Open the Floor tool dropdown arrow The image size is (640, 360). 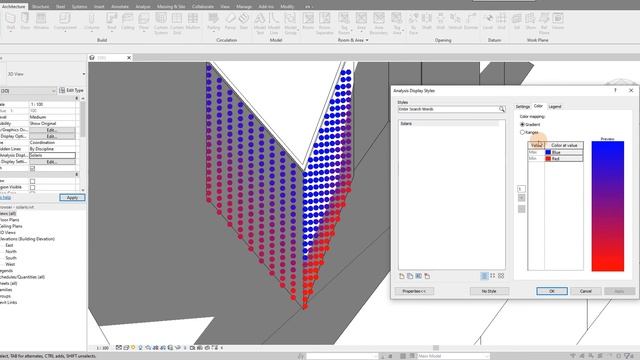[x=144, y=31]
